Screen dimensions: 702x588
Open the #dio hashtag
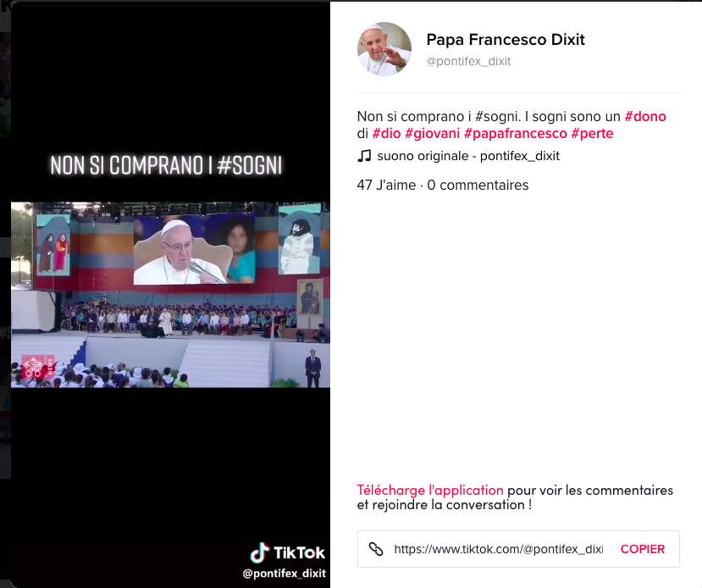click(x=386, y=134)
